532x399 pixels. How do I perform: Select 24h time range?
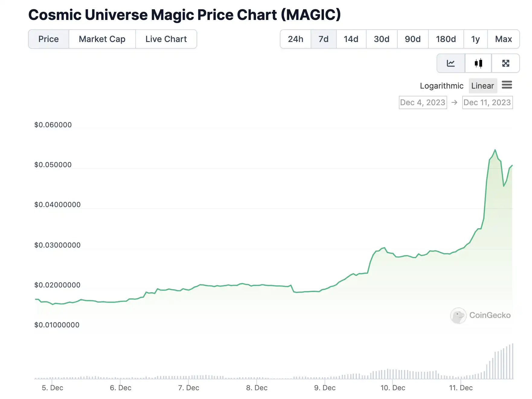295,39
